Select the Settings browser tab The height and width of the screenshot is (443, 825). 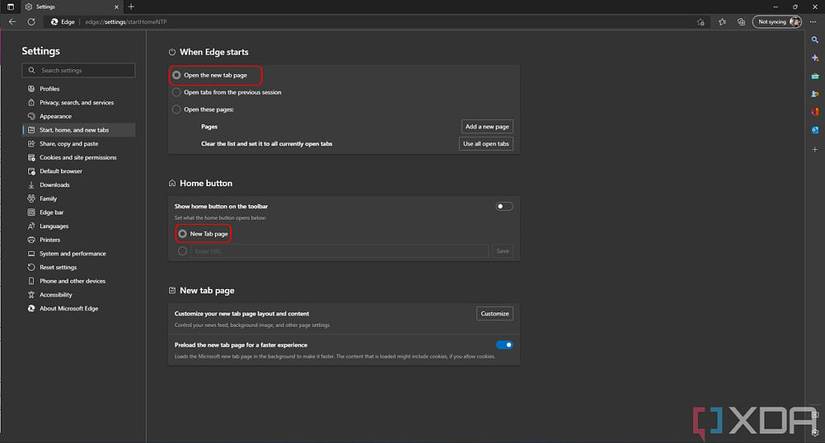[71, 7]
